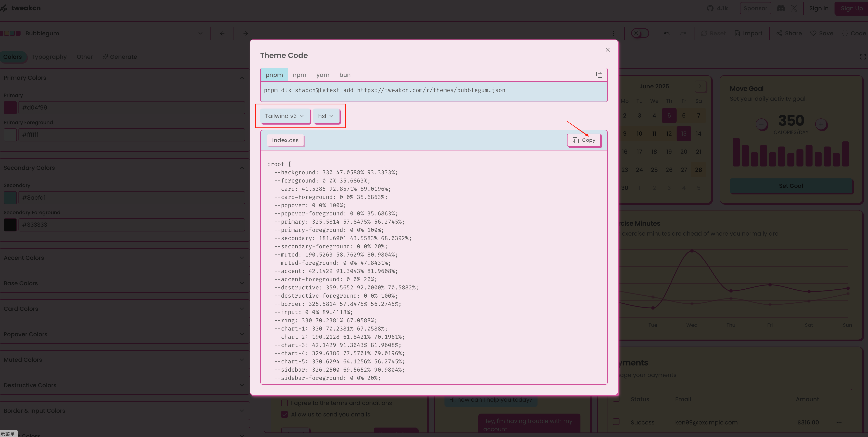This screenshot has width=868, height=437.
Task: Collapse the Secondary Colors section
Action: [x=125, y=168]
